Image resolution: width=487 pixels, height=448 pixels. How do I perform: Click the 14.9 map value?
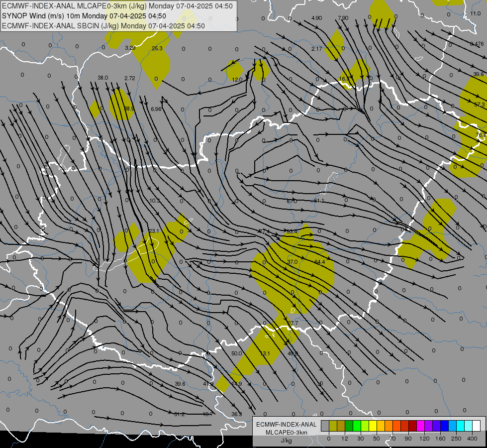[237, 384]
